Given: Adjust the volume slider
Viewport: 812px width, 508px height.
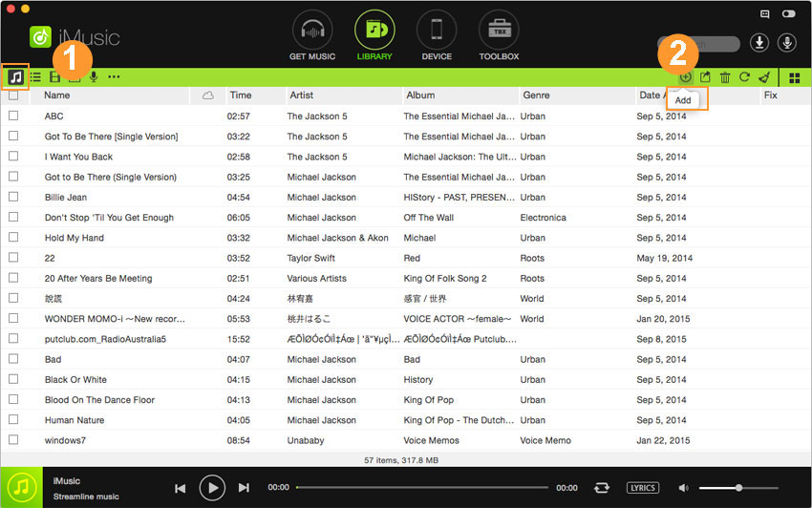Looking at the screenshot, I should [738, 488].
